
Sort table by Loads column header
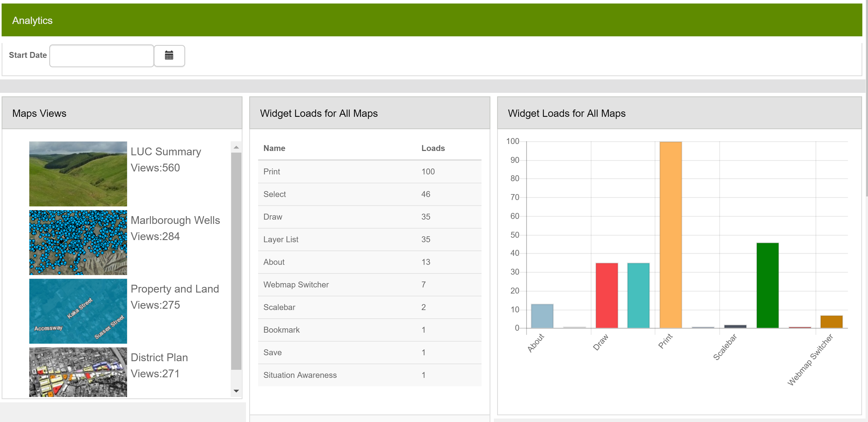[433, 148]
